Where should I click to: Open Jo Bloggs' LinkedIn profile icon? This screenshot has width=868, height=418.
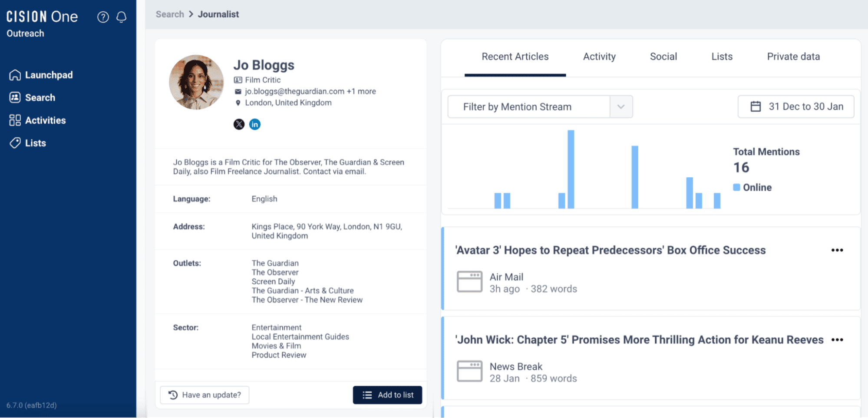[x=255, y=124]
